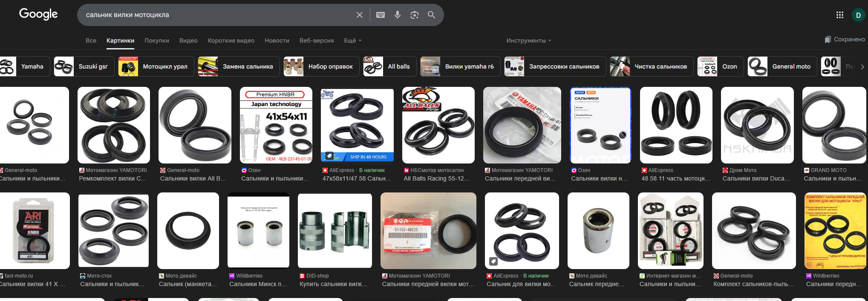Select the Чистка сальников chip

coord(652,66)
